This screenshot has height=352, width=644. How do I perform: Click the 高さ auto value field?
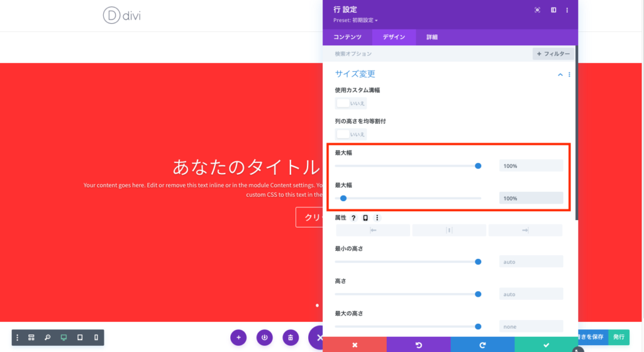pos(531,294)
